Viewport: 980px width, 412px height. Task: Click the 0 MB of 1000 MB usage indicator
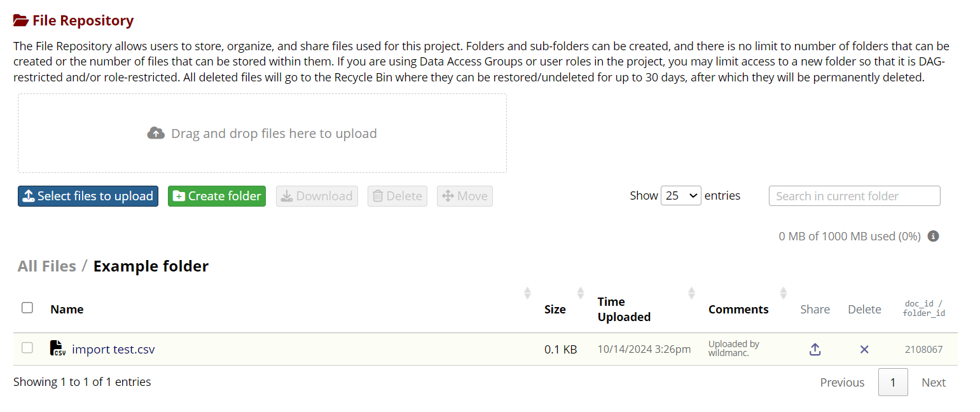click(x=849, y=236)
